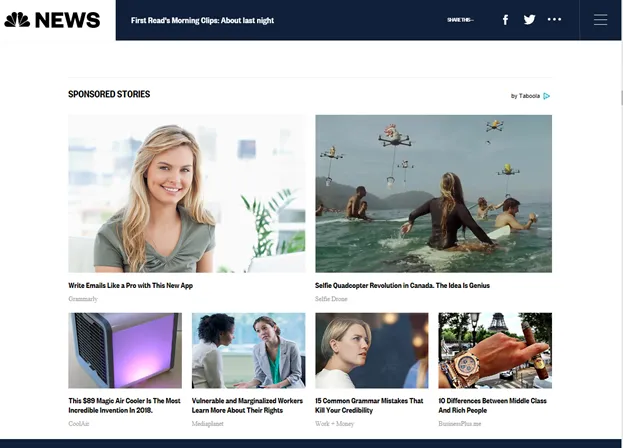The height and width of the screenshot is (448, 623).
Task: Click the 'Sponsored Stories' heading
Action: tap(109, 94)
